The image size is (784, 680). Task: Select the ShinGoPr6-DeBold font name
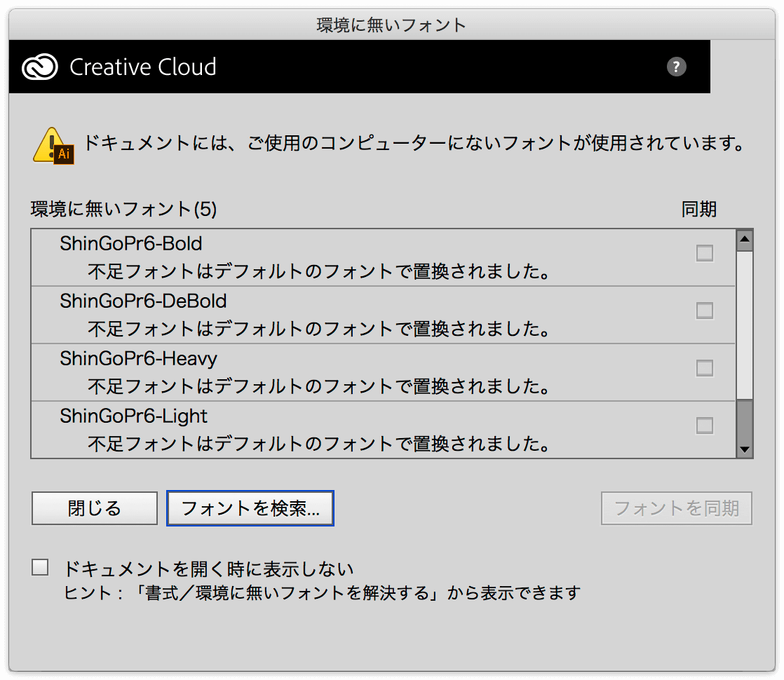[x=143, y=301]
